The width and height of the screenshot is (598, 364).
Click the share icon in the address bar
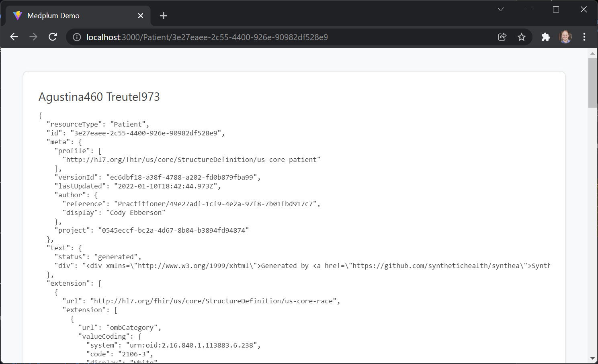click(502, 37)
